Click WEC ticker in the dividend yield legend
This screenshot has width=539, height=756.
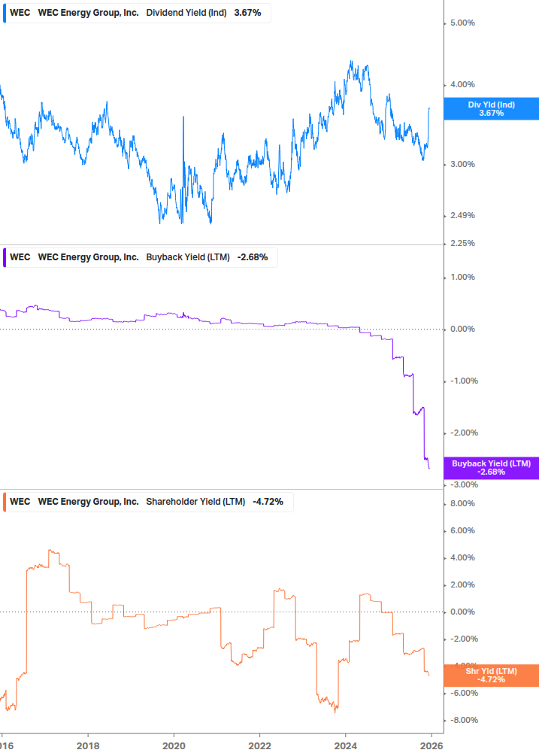pyautogui.click(x=20, y=13)
